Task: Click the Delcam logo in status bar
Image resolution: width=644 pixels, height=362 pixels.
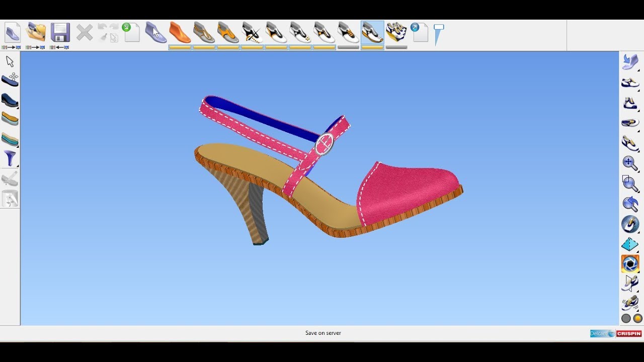Action: 602,333
